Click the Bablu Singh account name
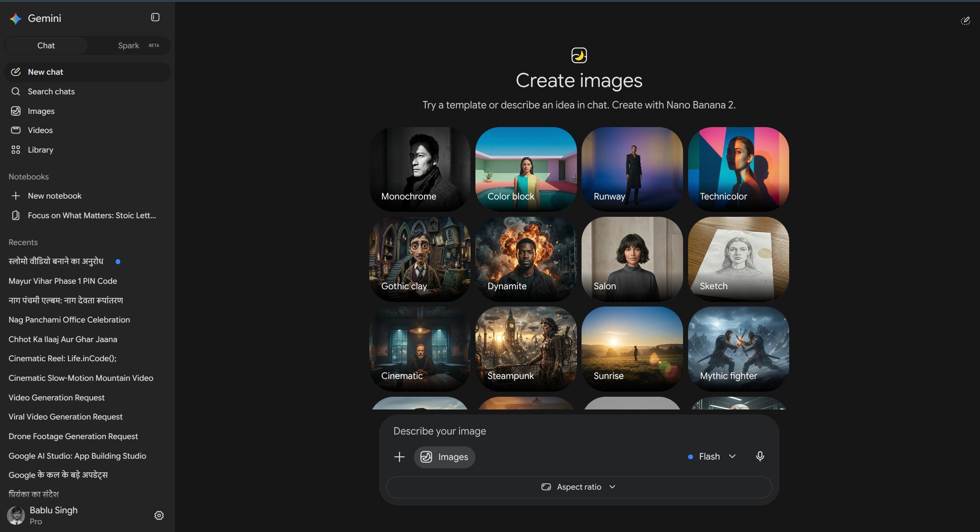This screenshot has width=980, height=532. click(x=54, y=510)
